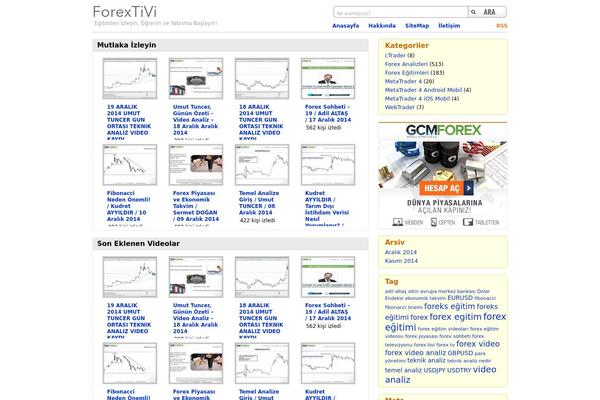Image resolution: width=600 pixels, height=400 pixels.
Task: Select the teknik analiz tag
Action: [x=426, y=360]
